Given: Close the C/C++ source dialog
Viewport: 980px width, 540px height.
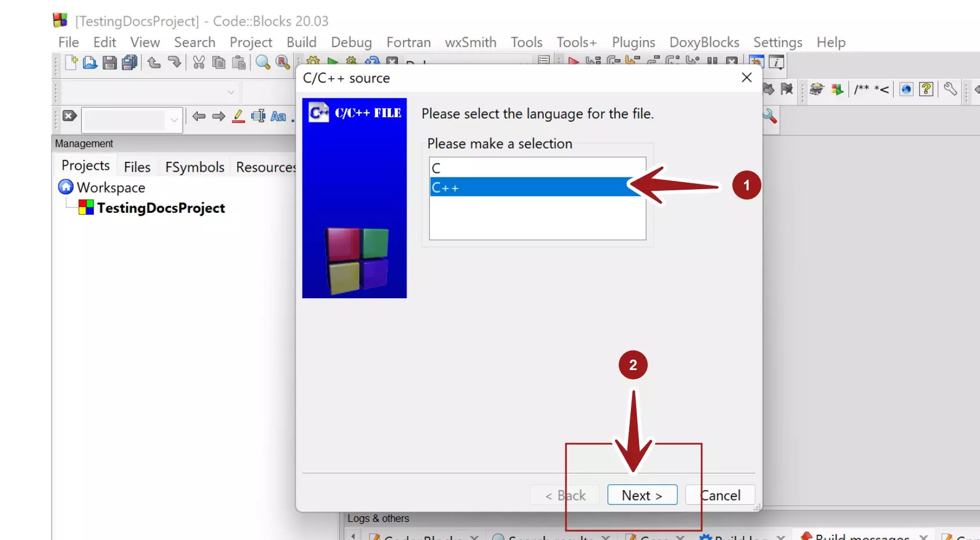Looking at the screenshot, I should click(747, 78).
